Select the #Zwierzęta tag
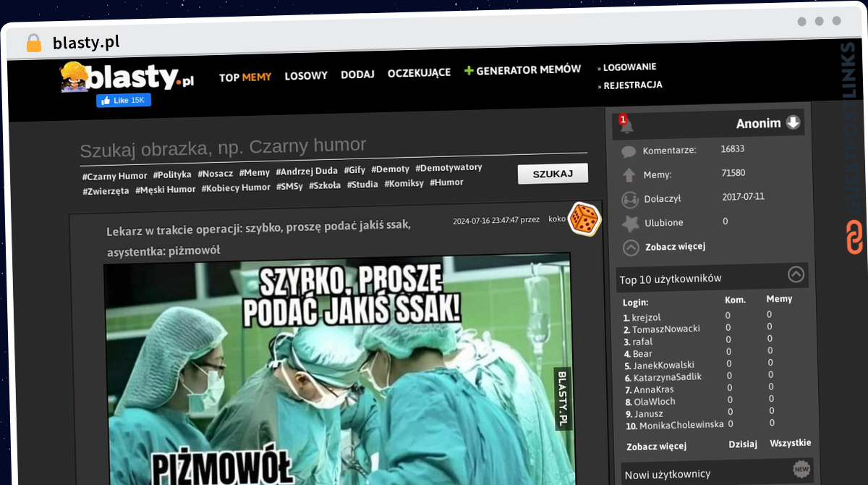The width and height of the screenshot is (868, 485). pyautogui.click(x=106, y=191)
